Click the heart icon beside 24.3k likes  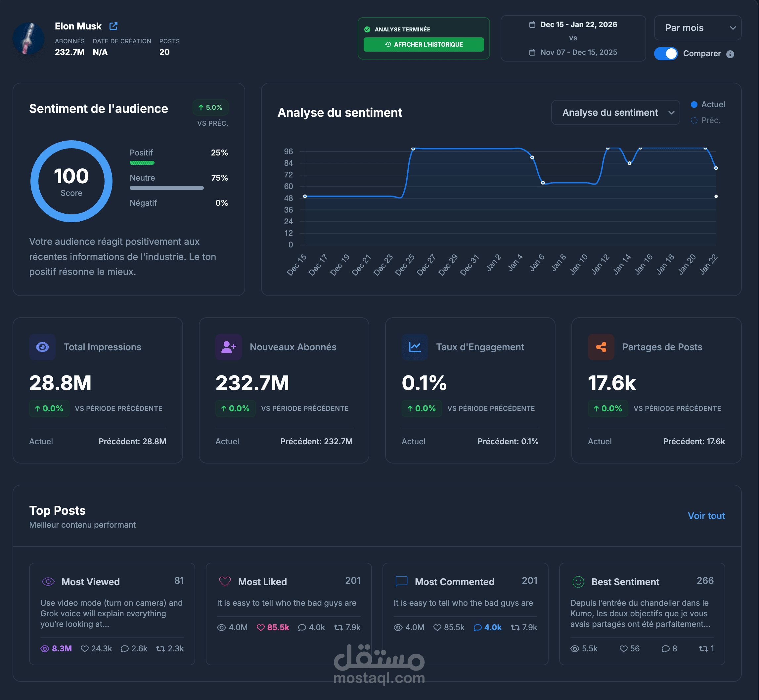tap(85, 648)
